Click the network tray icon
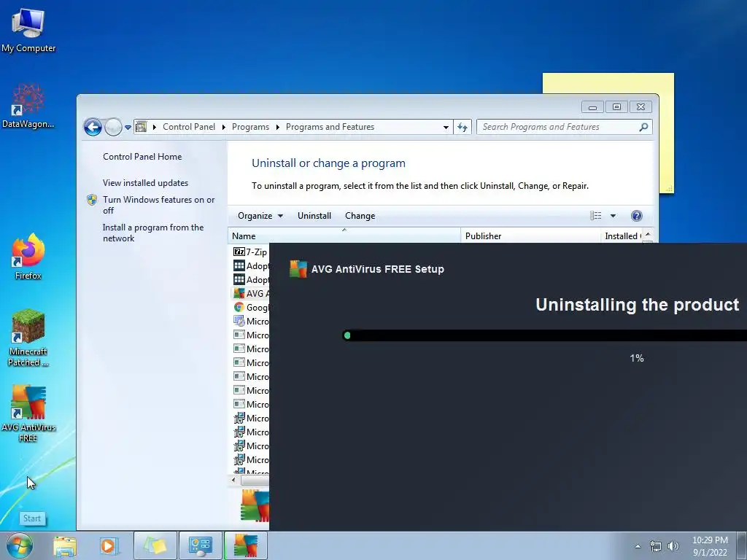 pyautogui.click(x=656, y=546)
